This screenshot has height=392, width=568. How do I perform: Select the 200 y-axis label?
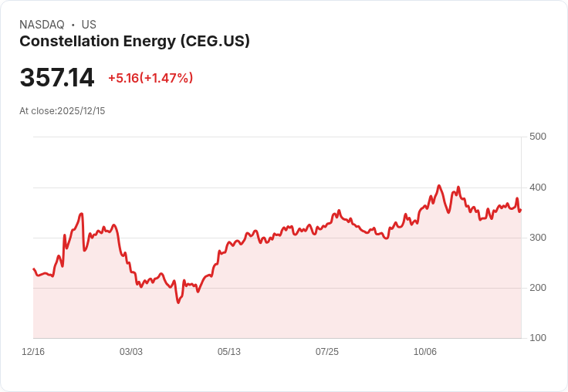(x=538, y=288)
